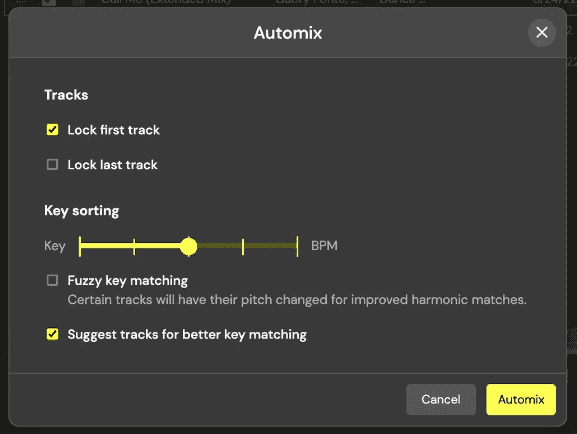
Task: Disable the Suggest tracks for better key matching checkbox
Action: click(x=52, y=334)
